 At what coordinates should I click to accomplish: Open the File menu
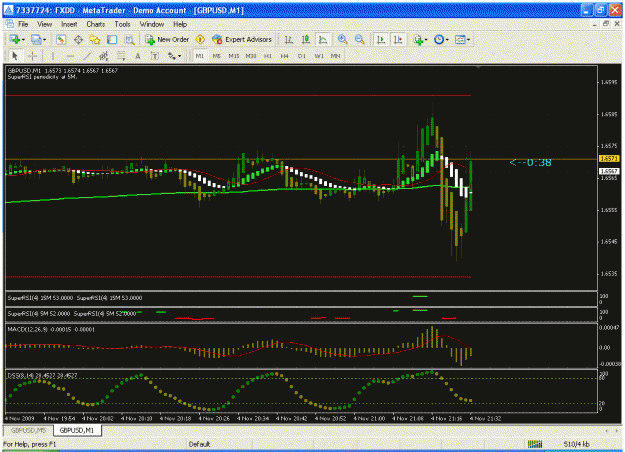tap(23, 24)
